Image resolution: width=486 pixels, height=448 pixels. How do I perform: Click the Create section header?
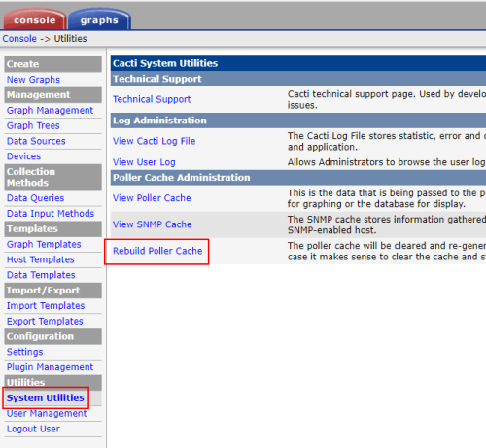[53, 64]
